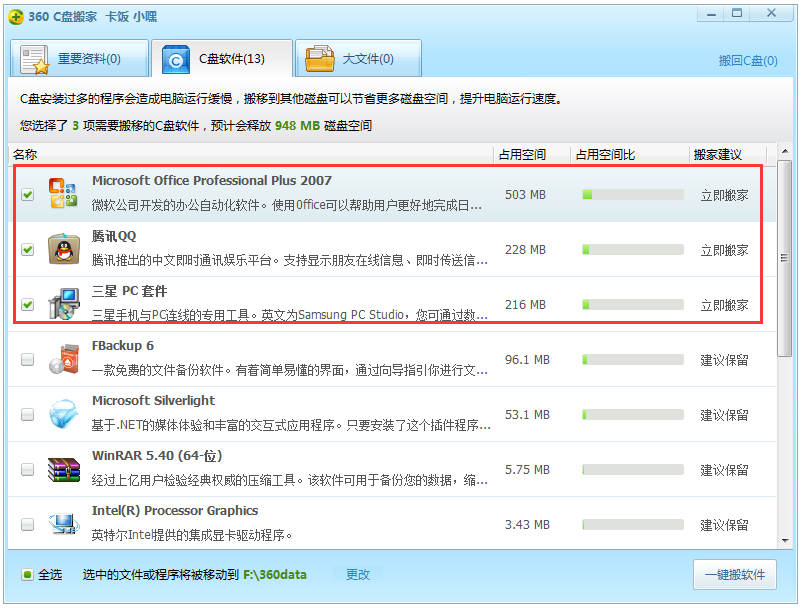
Task: Select the FBackup 6 title text
Action: pos(123,346)
